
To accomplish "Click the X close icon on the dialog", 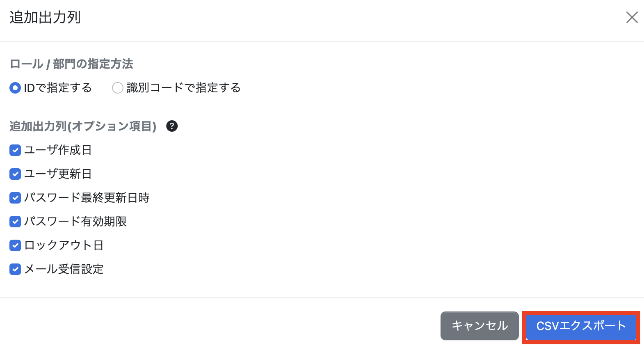I will point(632,18).
